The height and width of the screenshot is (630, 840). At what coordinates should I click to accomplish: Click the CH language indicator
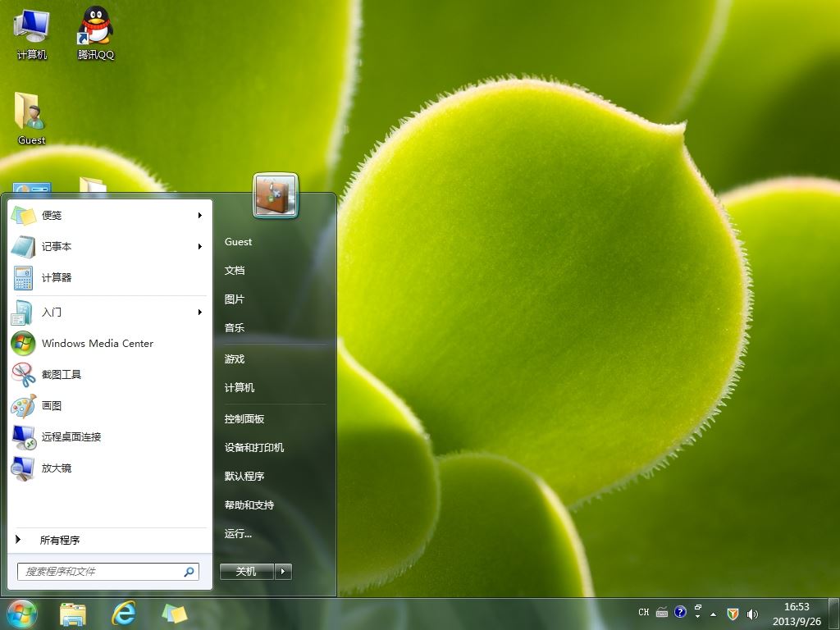pos(644,612)
